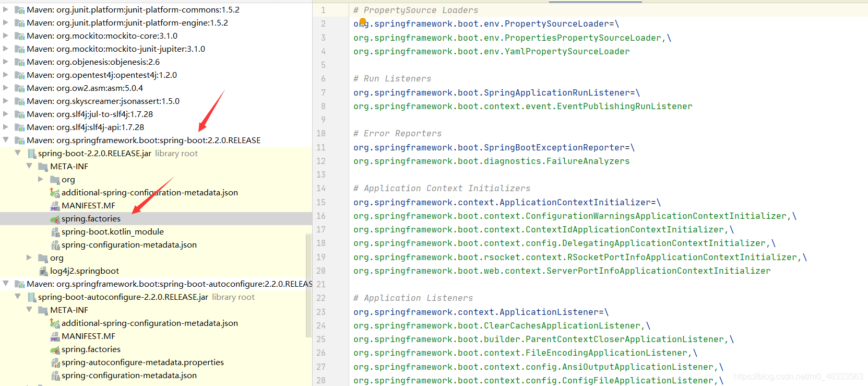
Task: Select spring-boot.kotlin_module in the project tree
Action: click(156, 231)
